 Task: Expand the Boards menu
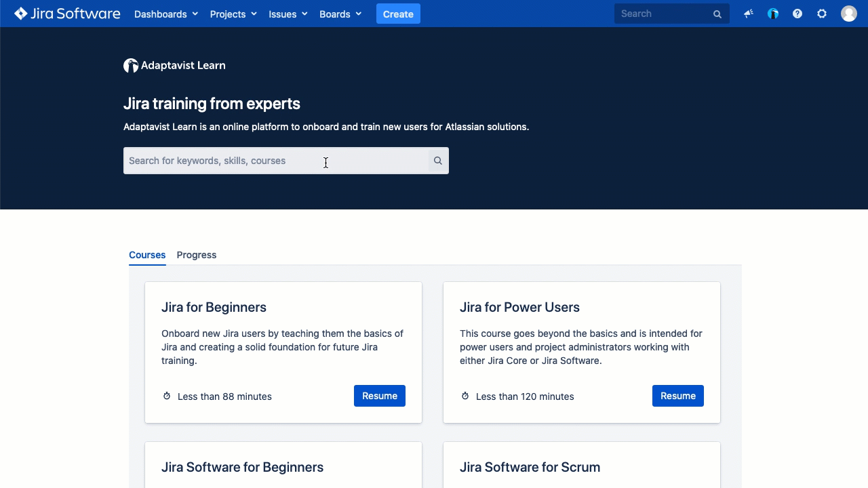(340, 14)
